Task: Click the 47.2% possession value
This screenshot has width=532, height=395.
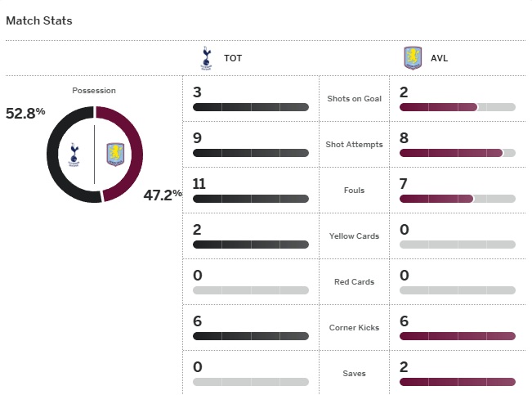Action: (x=163, y=195)
